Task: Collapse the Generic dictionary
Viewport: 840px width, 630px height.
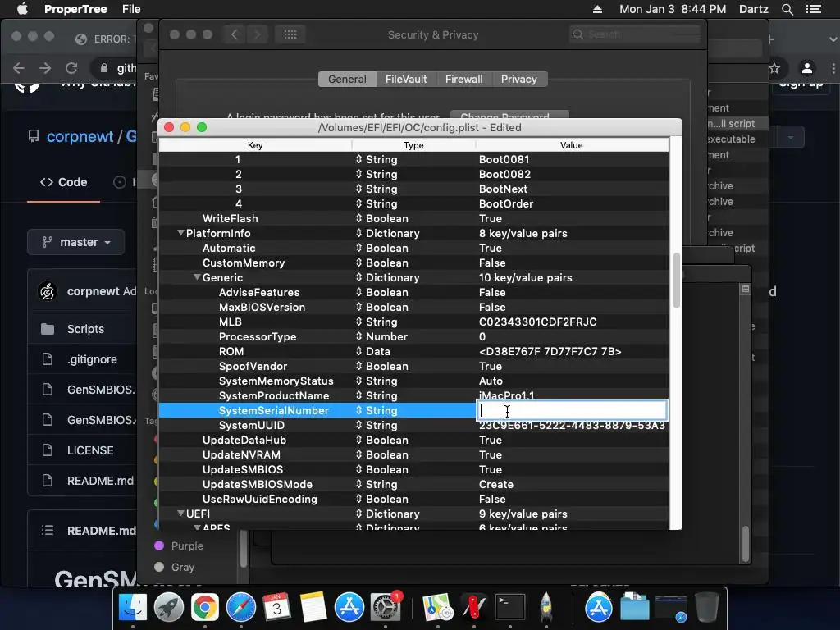Action: [x=197, y=277]
